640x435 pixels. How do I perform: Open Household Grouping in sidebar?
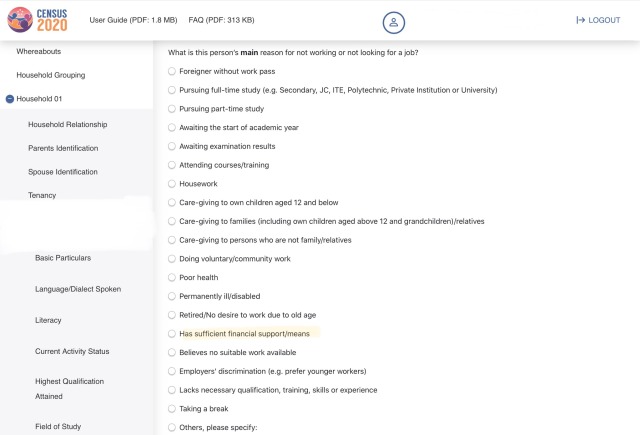[51, 75]
